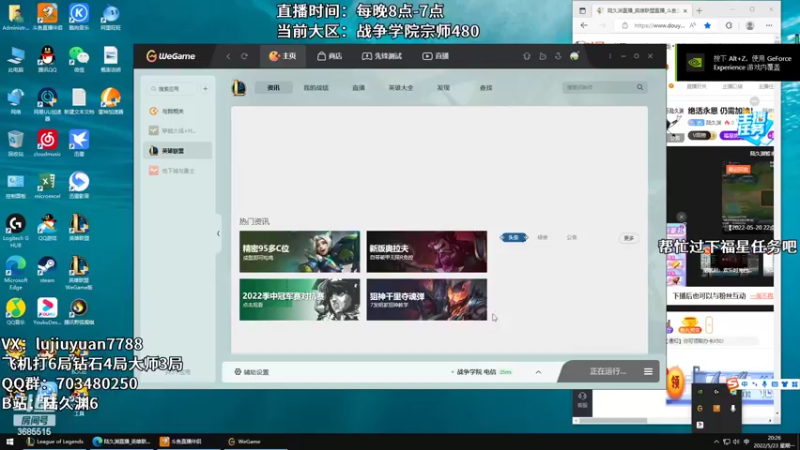The image size is (800, 450).
Task: Open the microexcel desktop icon
Action: pos(47,185)
